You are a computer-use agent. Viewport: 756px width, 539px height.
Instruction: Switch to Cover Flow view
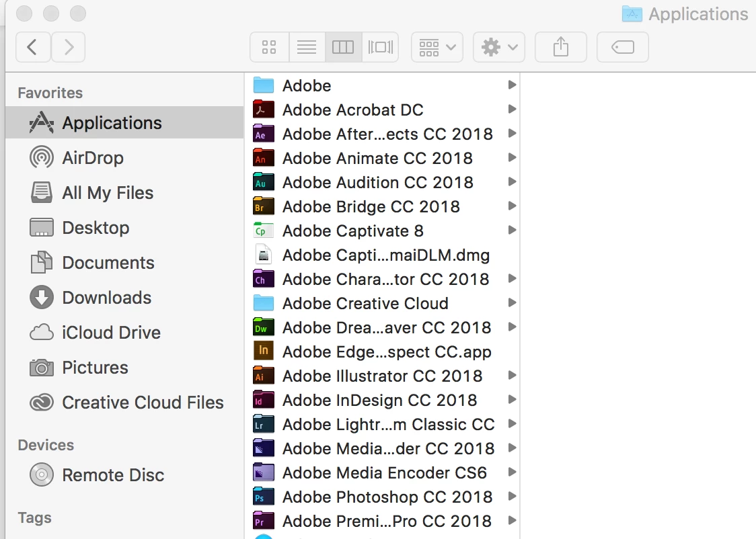381,47
